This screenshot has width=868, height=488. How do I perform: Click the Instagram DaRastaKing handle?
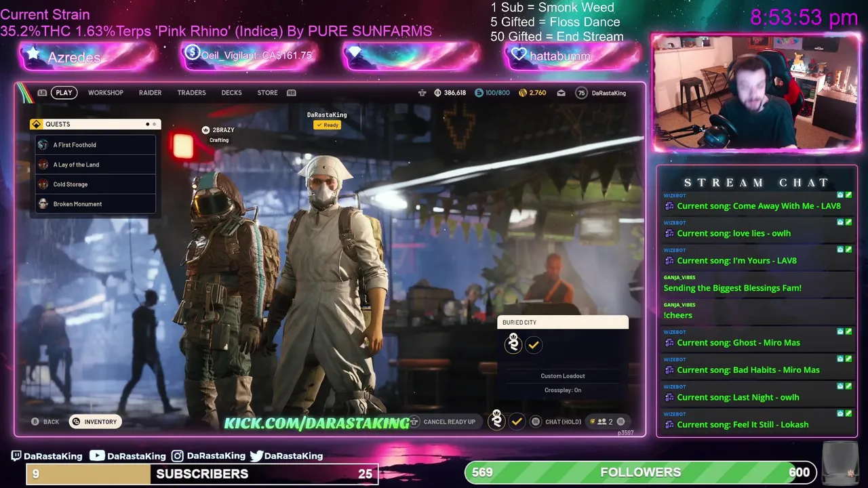pos(208,456)
